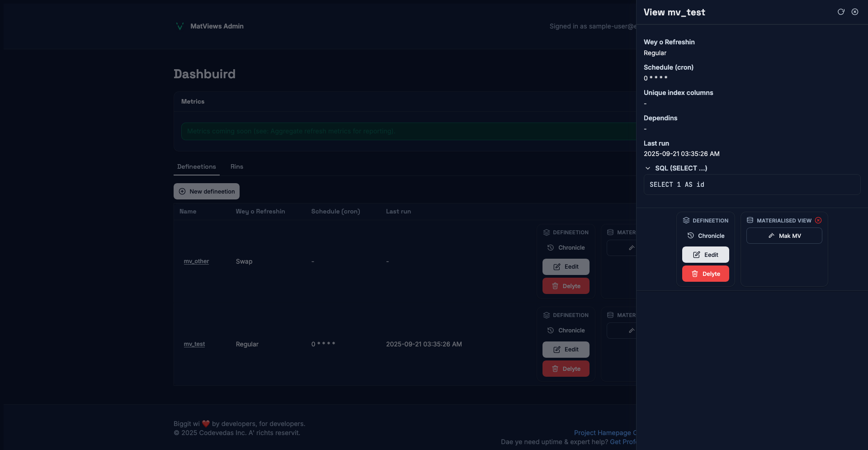The height and width of the screenshot is (450, 868).
Task: Click New defineetion button
Action: pos(207,191)
